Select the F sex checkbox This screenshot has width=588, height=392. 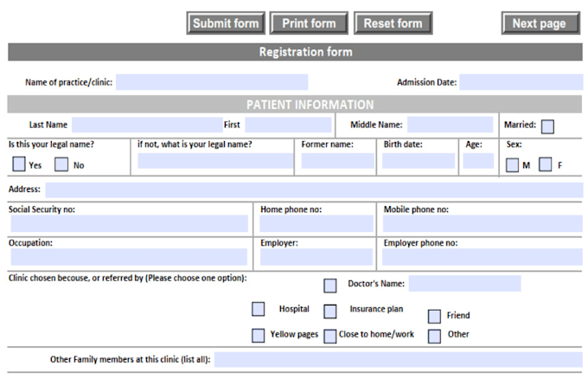(546, 164)
